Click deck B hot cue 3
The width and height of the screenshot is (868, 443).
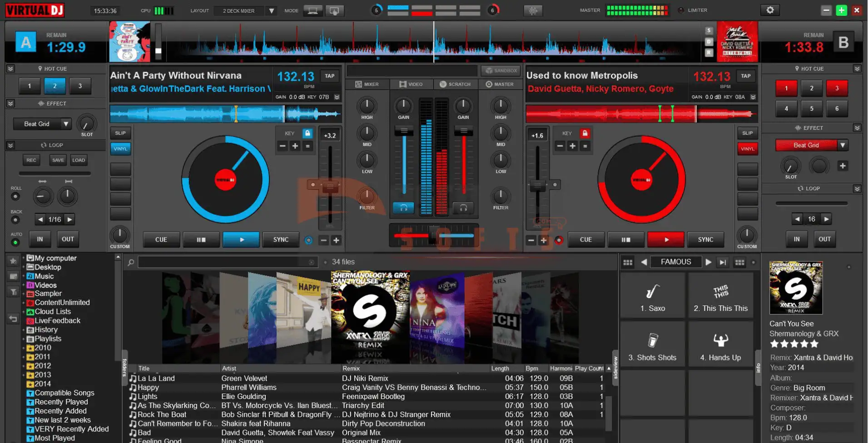point(837,88)
